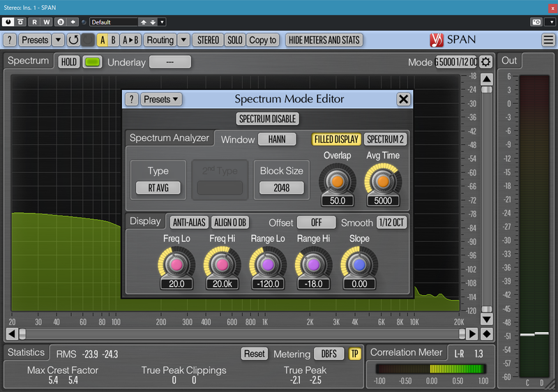
Task: Click the Slope value field 0.00
Action: click(x=359, y=284)
